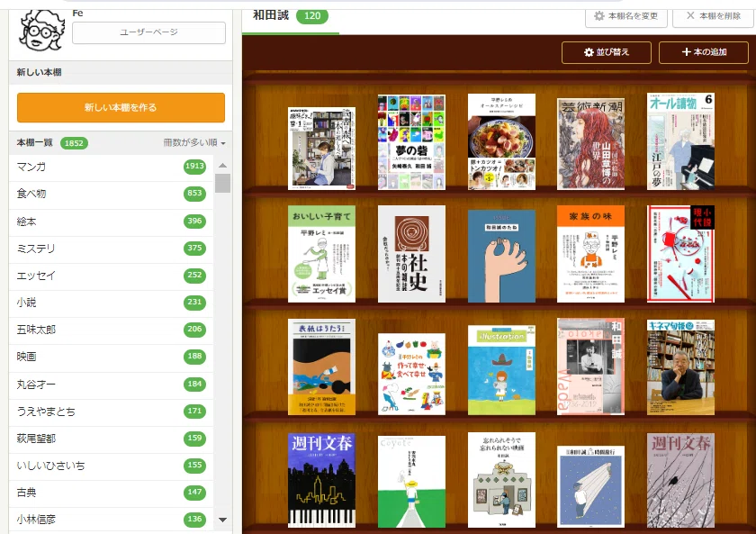Open the キネマ旬報 magazine cover

680,367
